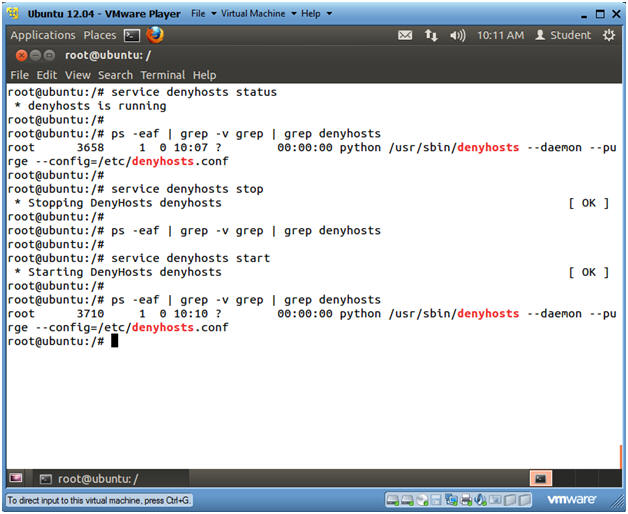Open the terminal window's Help menu
Viewport: 628px width, 514px height.
[204, 75]
